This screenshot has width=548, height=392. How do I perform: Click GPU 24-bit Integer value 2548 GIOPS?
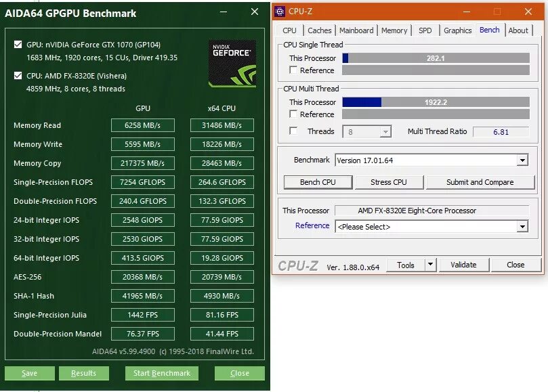tap(143, 220)
